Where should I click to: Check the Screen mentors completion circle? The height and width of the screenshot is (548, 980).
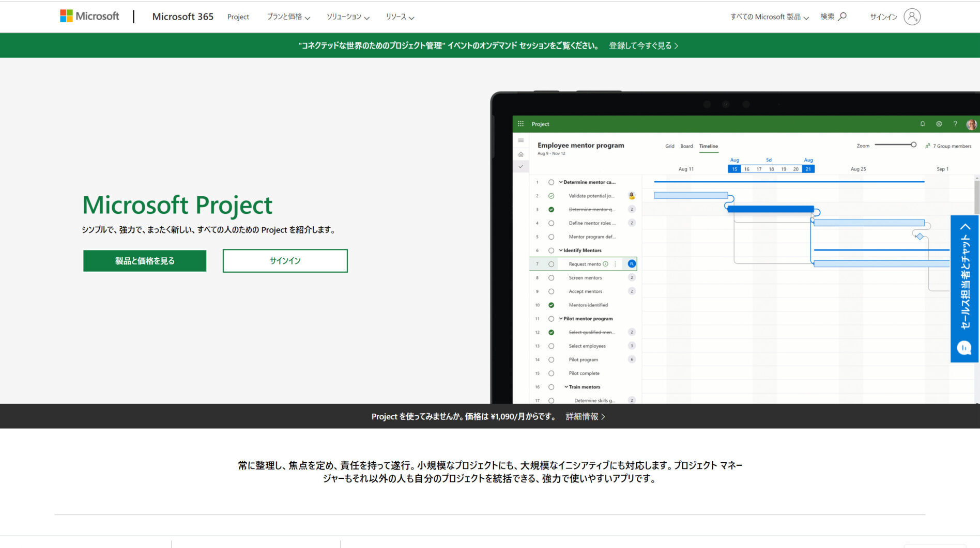pyautogui.click(x=551, y=277)
